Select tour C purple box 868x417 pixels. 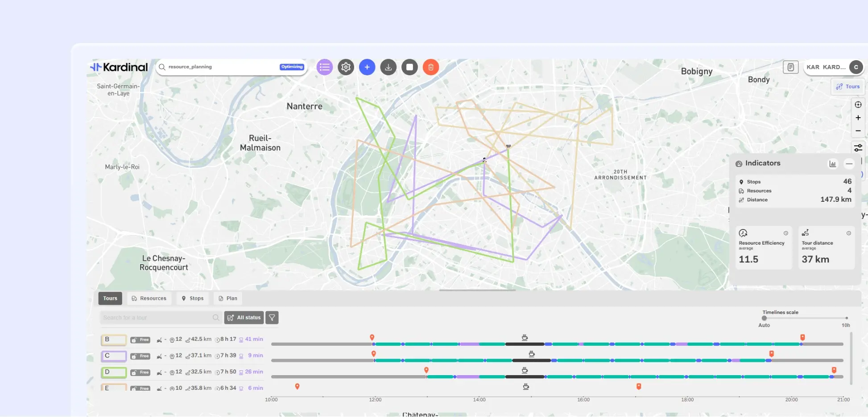pos(114,356)
